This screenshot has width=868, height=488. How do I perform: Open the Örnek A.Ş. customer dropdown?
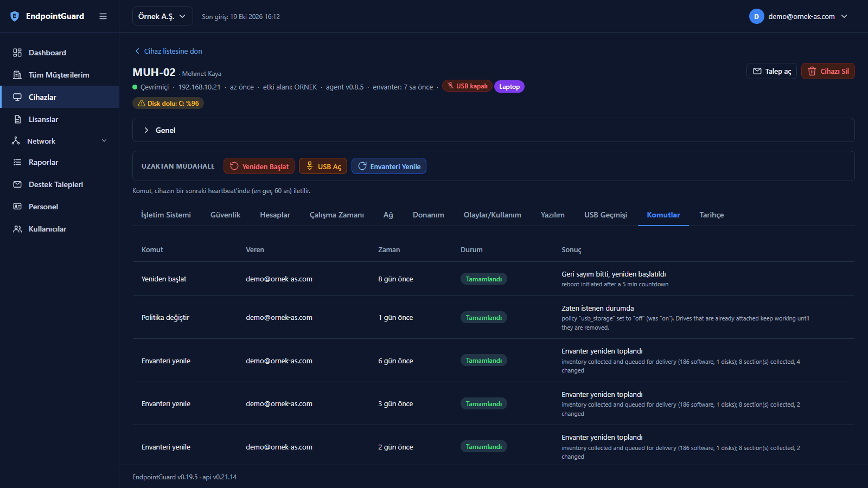[162, 16]
